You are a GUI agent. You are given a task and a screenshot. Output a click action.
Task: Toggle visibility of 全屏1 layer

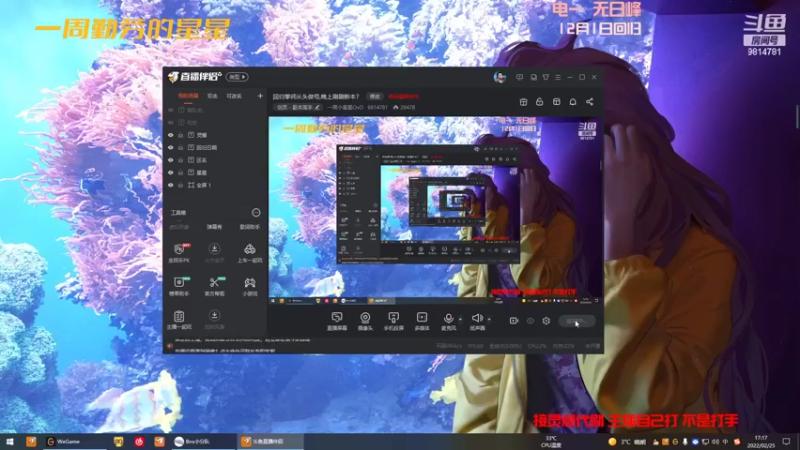[x=171, y=185]
